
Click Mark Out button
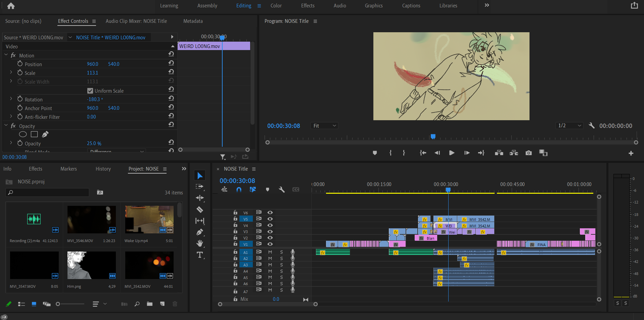(x=404, y=153)
